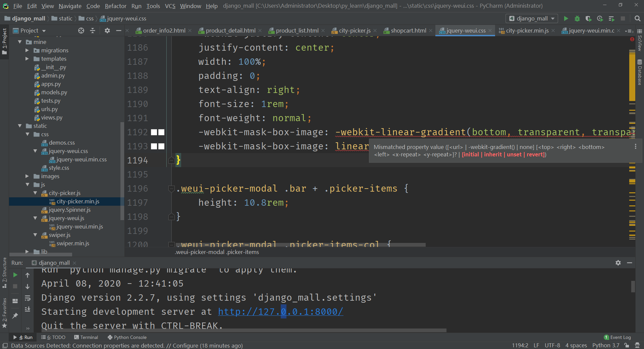Viewport: 644px width, 349px height.
Task: Click the css breadcrumb in navigation bar
Action: [87, 18]
